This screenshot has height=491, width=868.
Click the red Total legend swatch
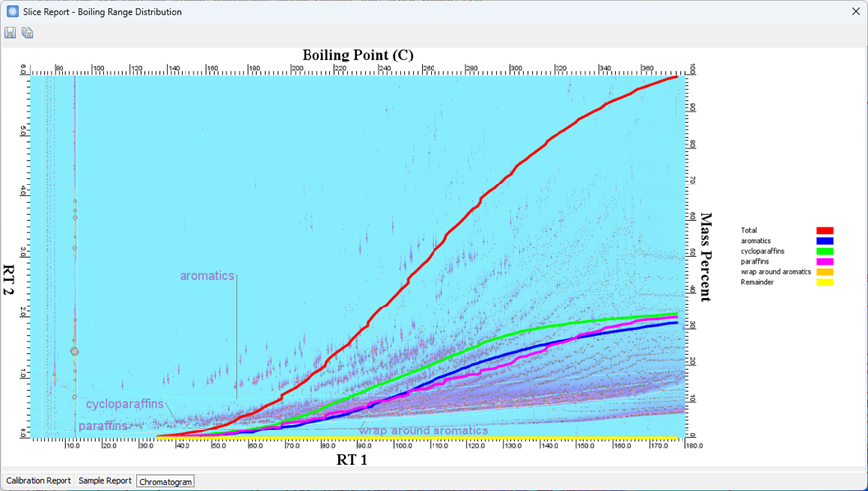pos(825,230)
